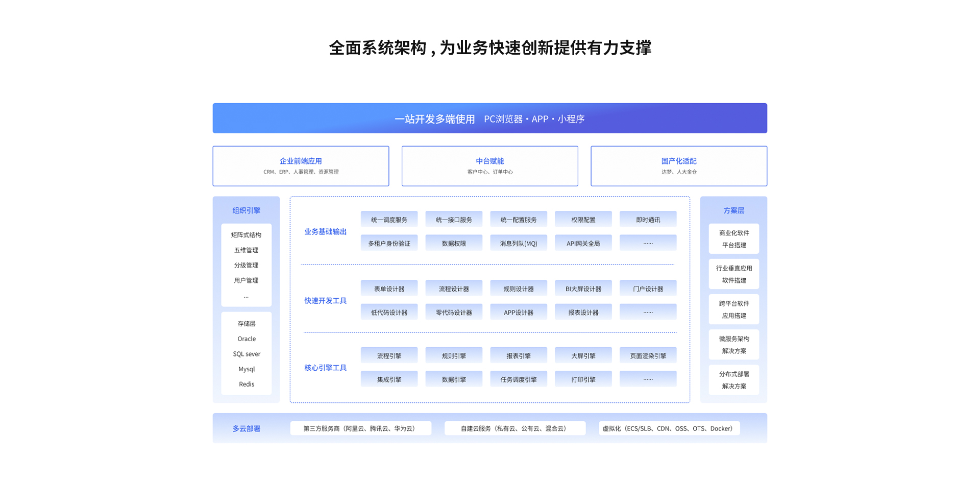Click 规则设计器 box
980x480 pixels.
[x=519, y=289]
